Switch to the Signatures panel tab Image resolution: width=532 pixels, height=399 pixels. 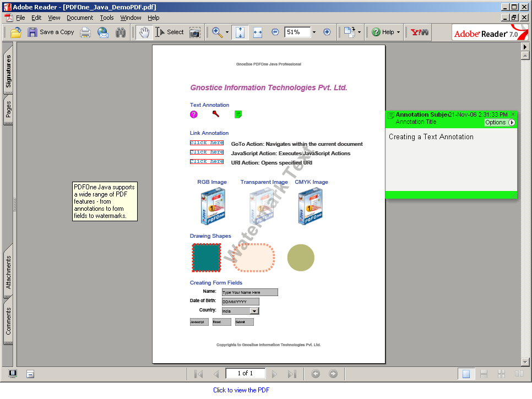[x=8, y=70]
